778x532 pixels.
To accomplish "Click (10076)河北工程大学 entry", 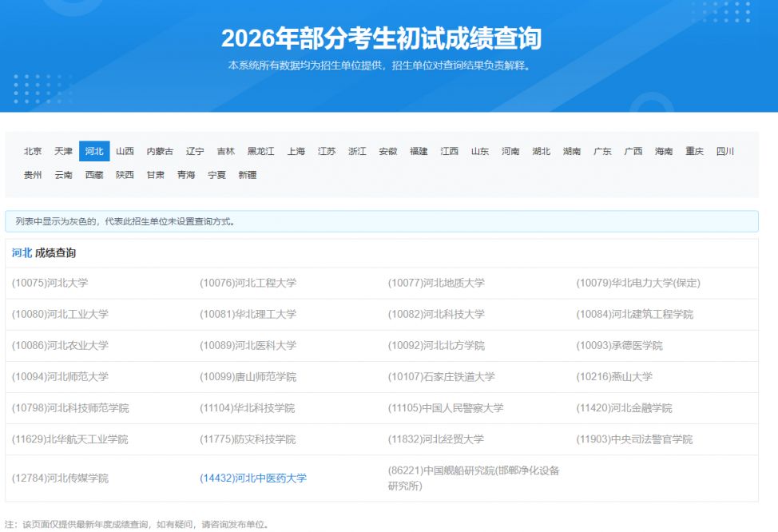I will 248,284.
